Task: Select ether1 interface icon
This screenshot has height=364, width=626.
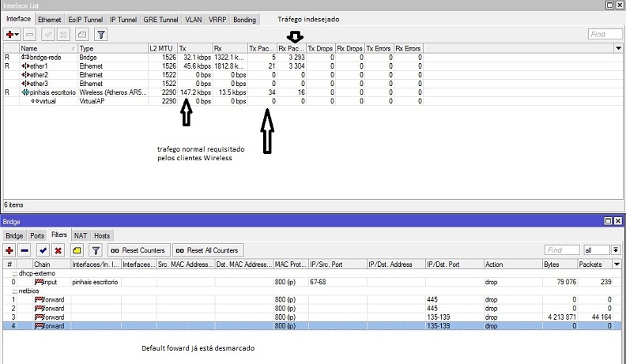Action: point(25,66)
